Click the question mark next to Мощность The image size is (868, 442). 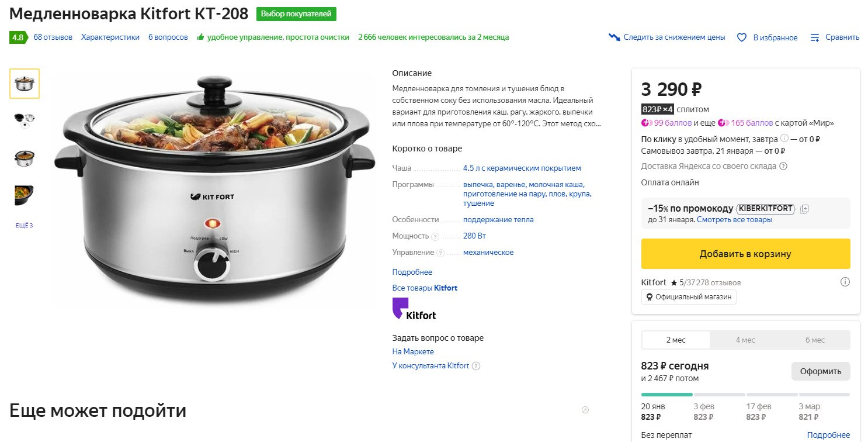pos(435,236)
